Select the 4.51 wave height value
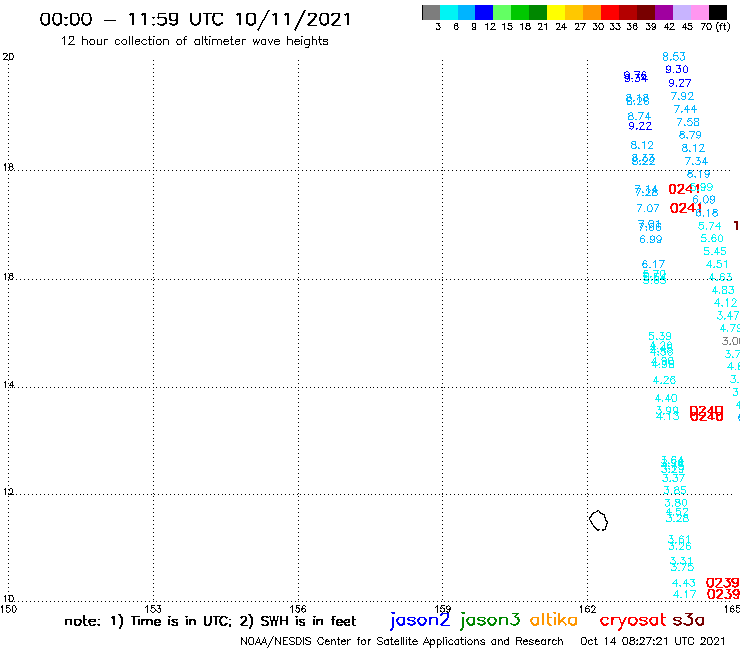This screenshot has width=740, height=650. click(x=717, y=264)
